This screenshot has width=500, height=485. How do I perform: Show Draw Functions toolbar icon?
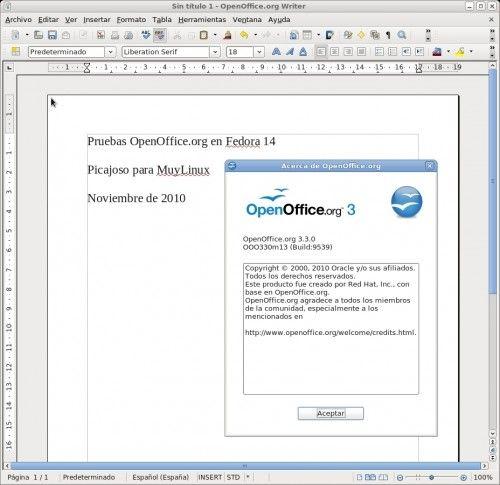tap(330, 35)
